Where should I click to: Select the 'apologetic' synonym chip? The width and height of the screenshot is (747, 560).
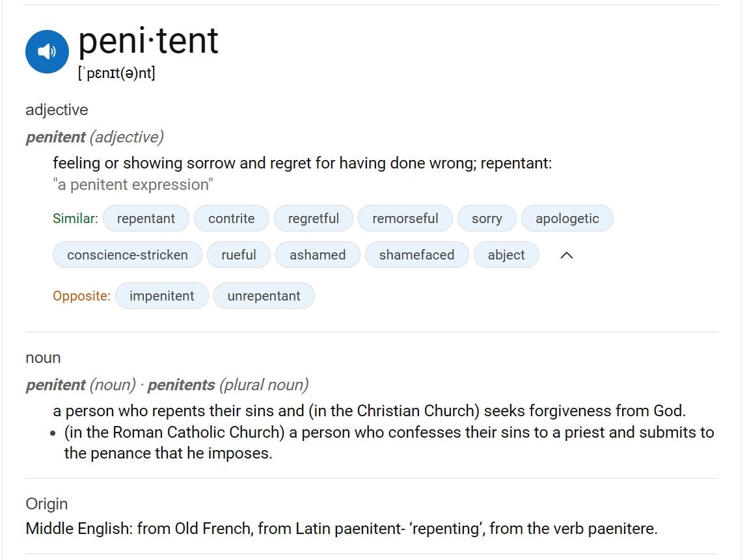point(567,219)
